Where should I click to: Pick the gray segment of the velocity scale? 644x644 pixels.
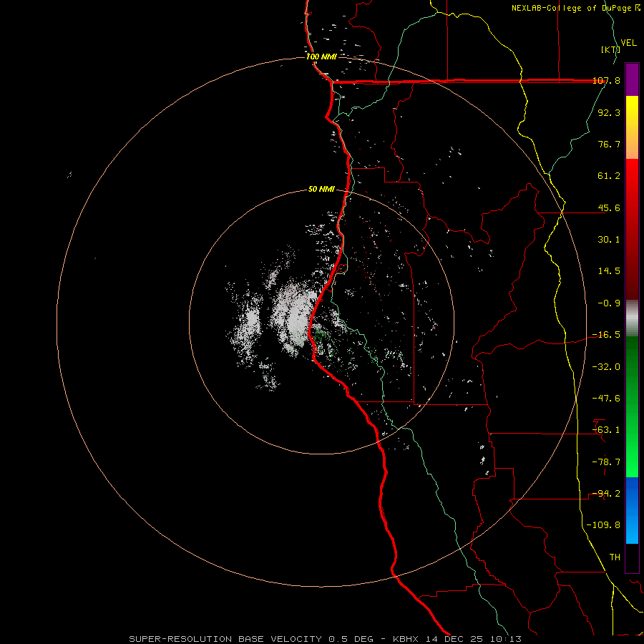point(632,318)
